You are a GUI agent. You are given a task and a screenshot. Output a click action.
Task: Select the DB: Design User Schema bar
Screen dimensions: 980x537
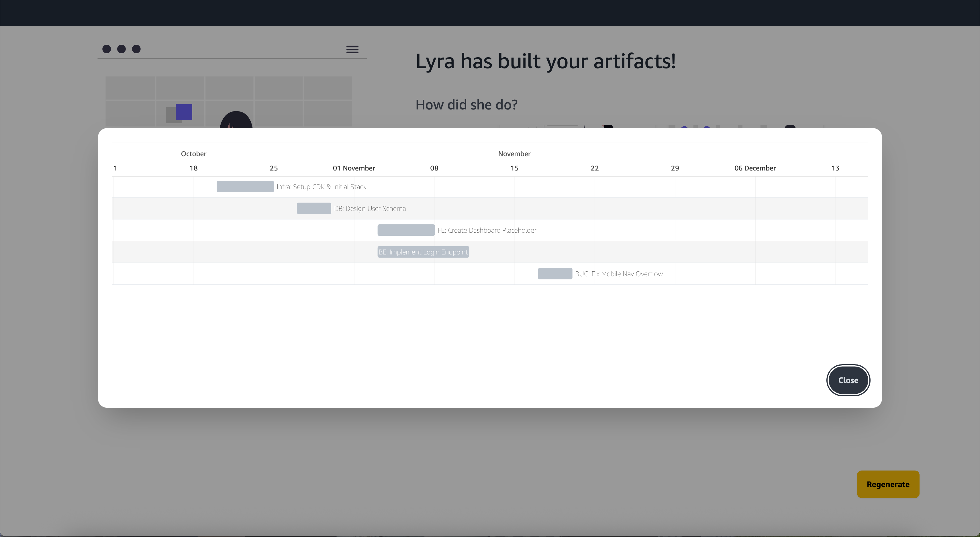click(313, 208)
